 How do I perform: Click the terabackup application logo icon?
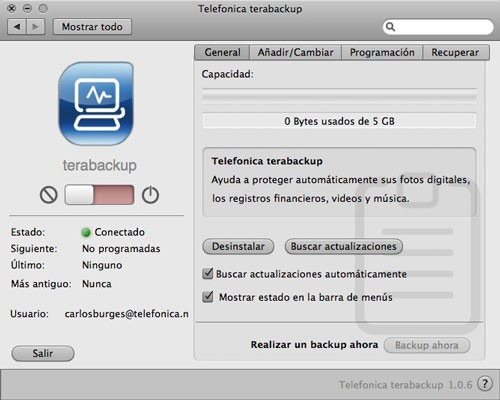(x=96, y=104)
